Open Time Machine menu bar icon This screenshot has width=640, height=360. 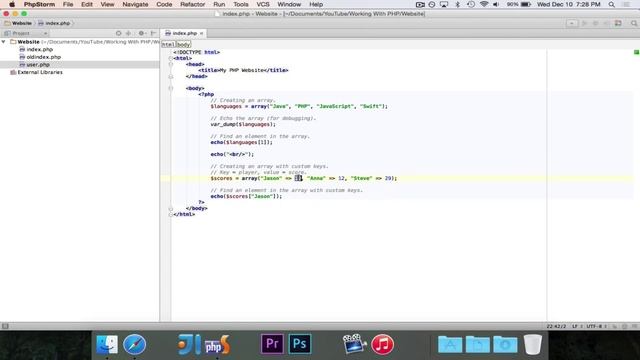(x=471, y=4)
